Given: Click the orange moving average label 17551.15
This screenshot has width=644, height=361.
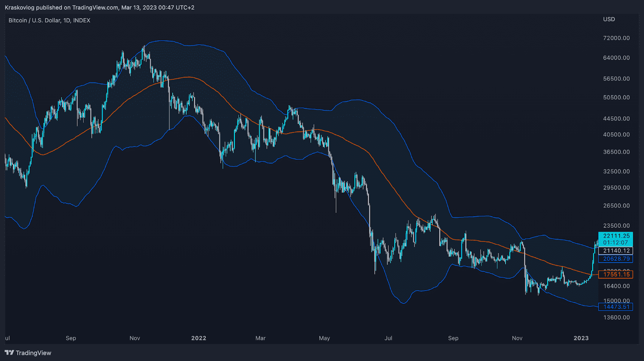Looking at the screenshot, I should 616,274.
